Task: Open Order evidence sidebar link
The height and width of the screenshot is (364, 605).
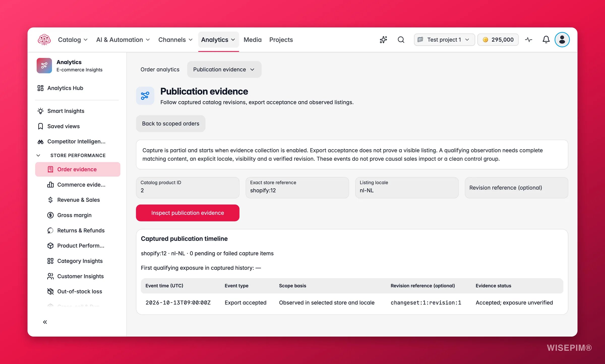Action: 77,169
